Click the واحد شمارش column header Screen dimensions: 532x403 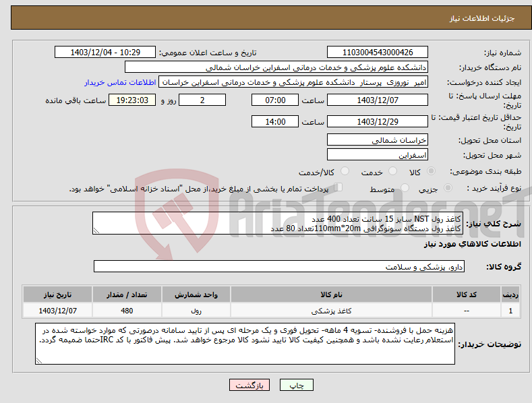(x=196, y=294)
